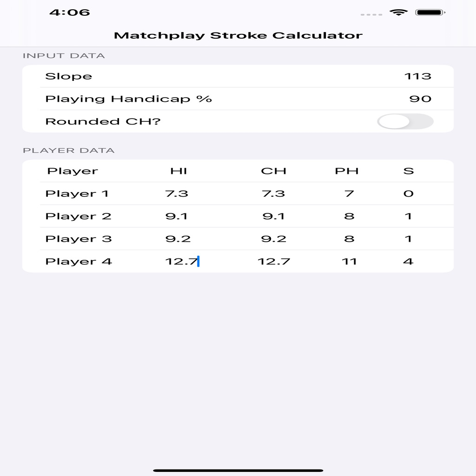Tap the home indicator bar
This screenshot has width=476, height=476.
(238, 470)
